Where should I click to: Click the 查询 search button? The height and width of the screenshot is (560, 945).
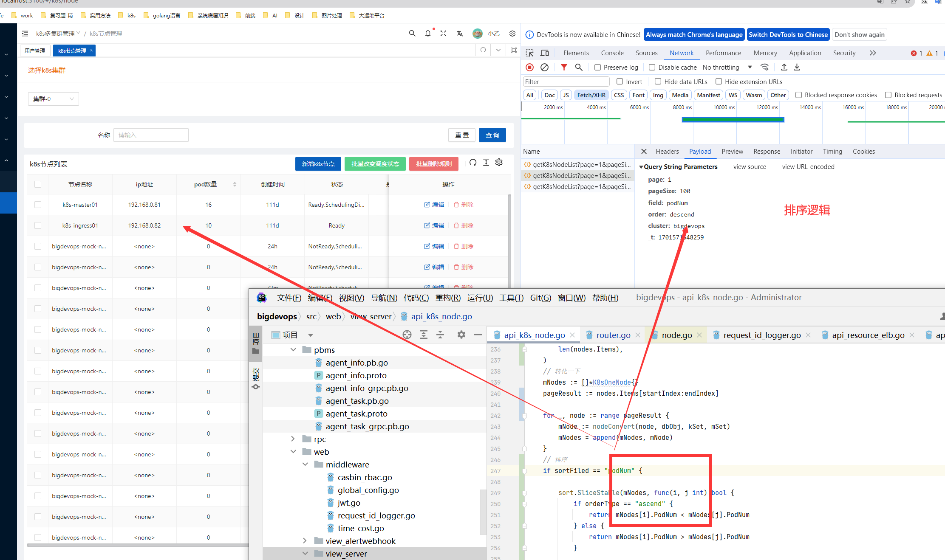click(x=492, y=135)
